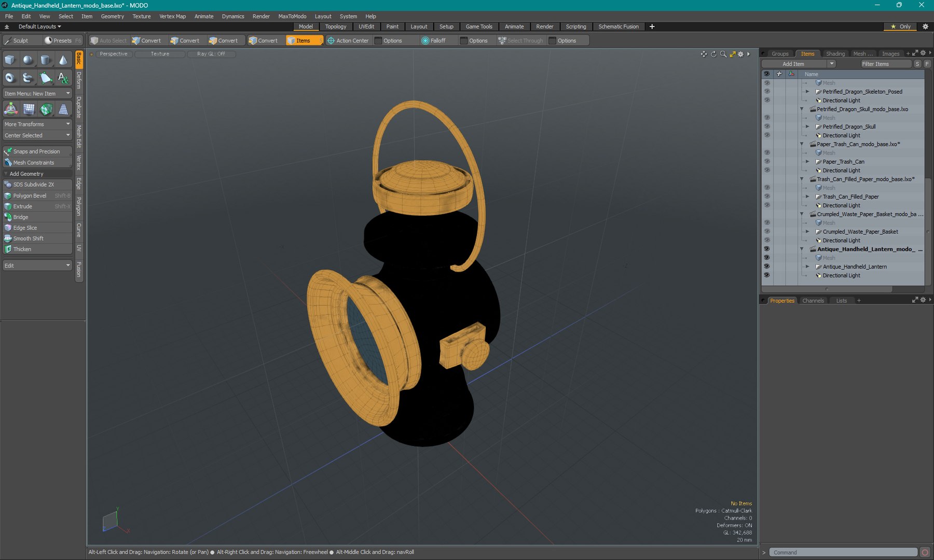Select the torus primitive tool icon
934x560 pixels.
click(10, 78)
